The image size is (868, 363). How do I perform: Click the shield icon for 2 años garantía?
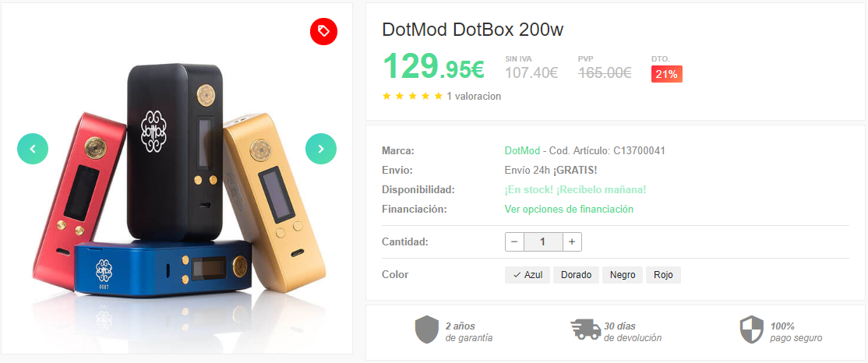click(427, 330)
